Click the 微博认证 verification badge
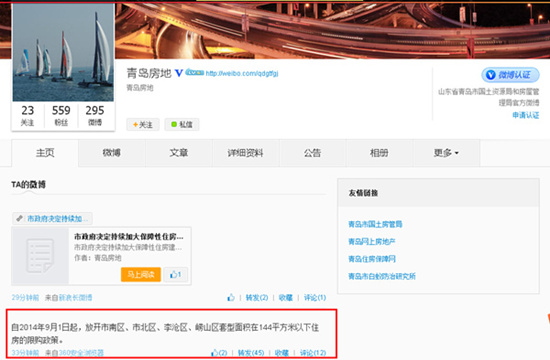This screenshot has width=550, height=360. click(x=510, y=75)
